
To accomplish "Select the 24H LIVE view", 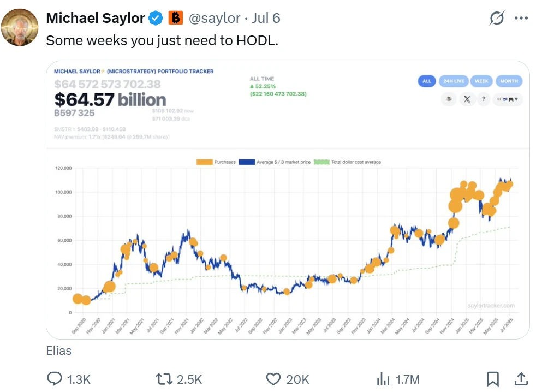I will (453, 81).
